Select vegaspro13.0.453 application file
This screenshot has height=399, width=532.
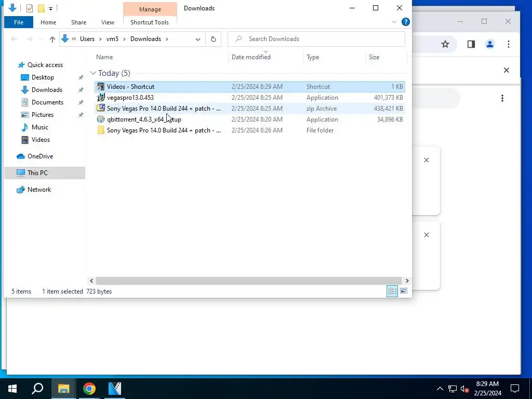(x=249, y=98)
